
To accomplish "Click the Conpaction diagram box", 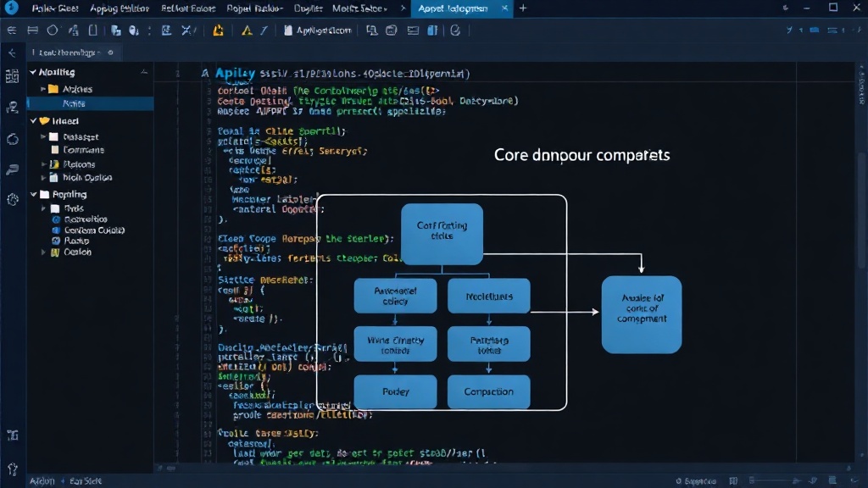I will click(x=489, y=391).
